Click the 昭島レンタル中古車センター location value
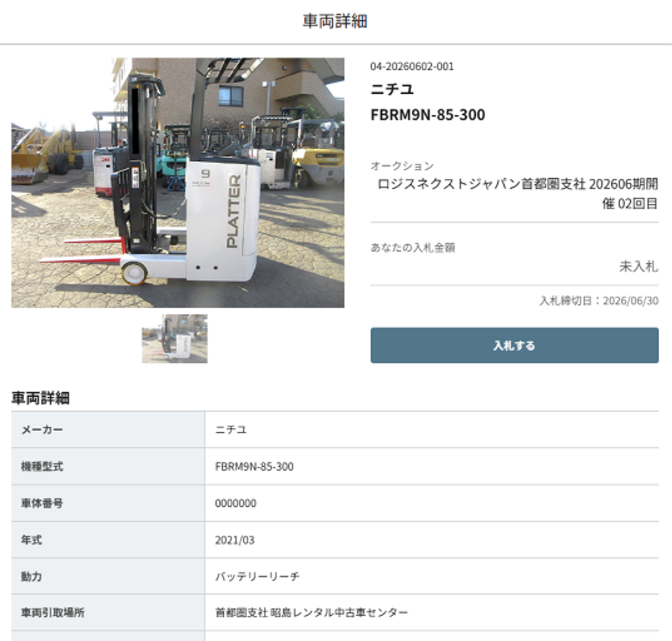The image size is (672, 641). [339, 612]
